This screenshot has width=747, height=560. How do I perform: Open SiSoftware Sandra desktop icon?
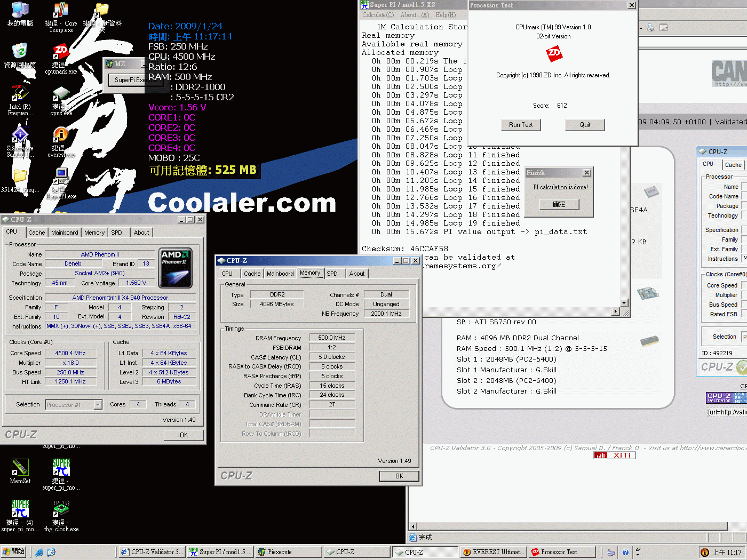pyautogui.click(x=20, y=135)
